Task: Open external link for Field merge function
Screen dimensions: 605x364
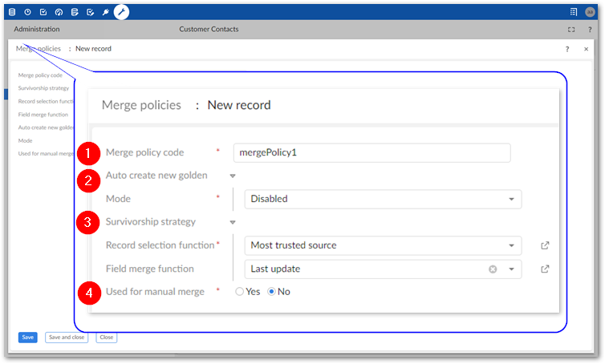Action: click(546, 269)
